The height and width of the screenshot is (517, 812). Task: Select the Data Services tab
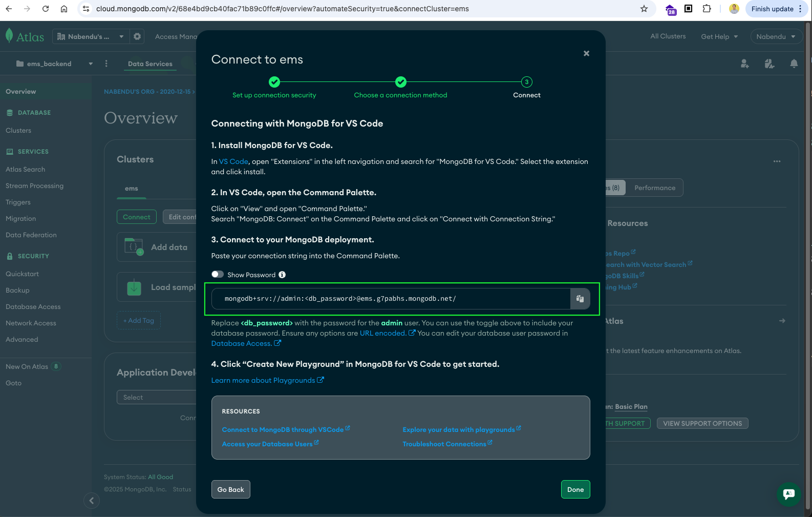click(x=150, y=64)
